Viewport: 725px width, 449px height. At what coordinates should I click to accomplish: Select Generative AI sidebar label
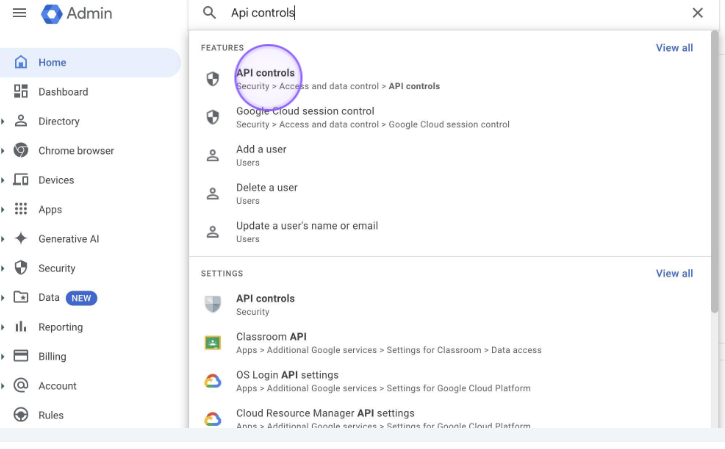[x=68, y=239]
